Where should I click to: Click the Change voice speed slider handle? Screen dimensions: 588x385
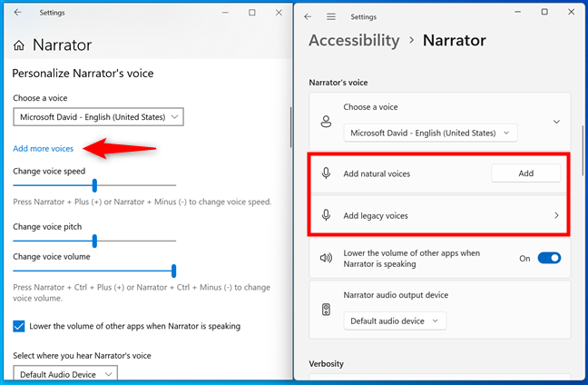(94, 185)
